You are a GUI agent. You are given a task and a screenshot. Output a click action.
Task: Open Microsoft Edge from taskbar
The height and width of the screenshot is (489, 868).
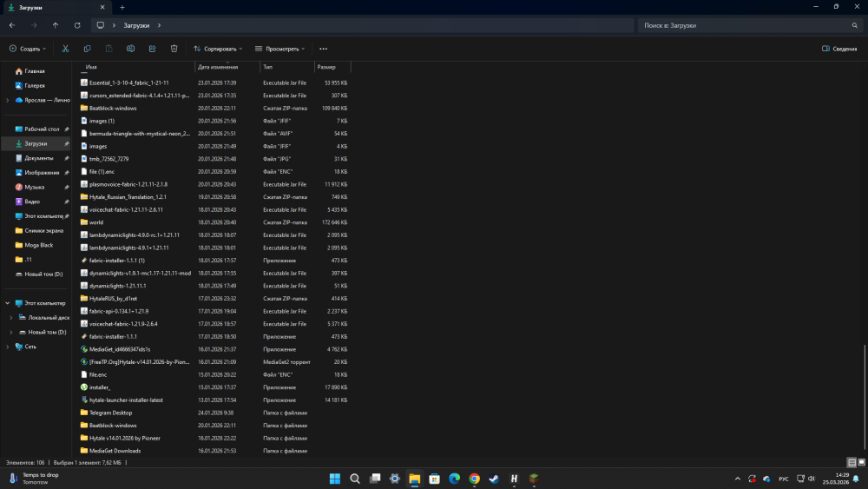455,479
